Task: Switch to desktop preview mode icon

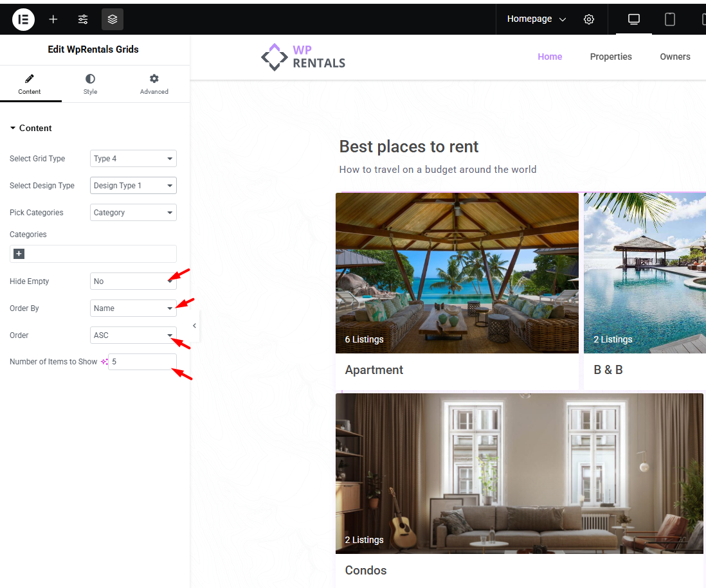Action: point(634,19)
